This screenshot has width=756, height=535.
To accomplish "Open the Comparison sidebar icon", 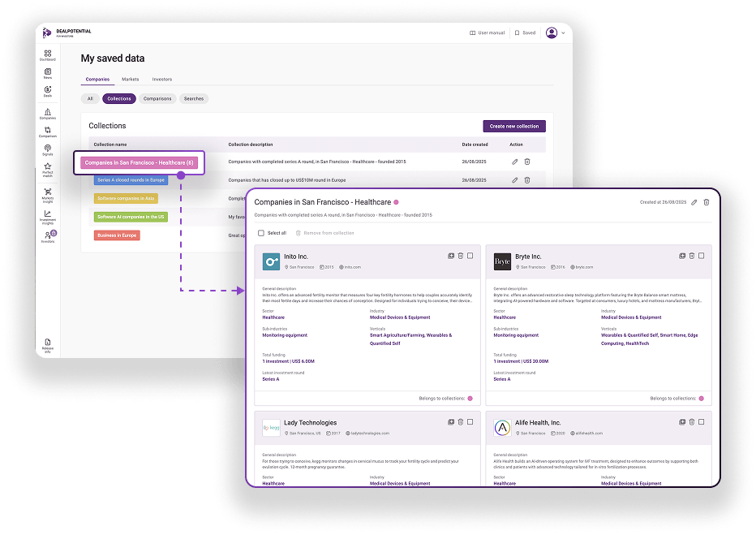I will 48,132.
